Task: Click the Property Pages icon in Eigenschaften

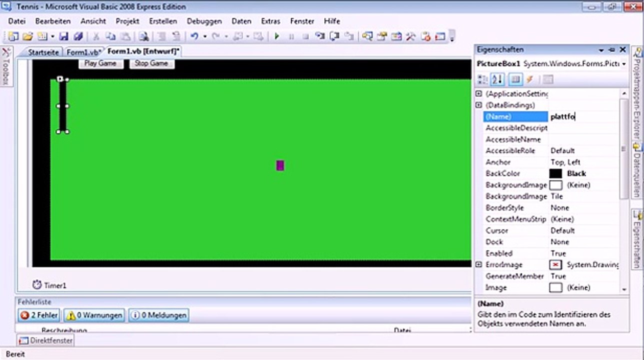Action: point(548,79)
